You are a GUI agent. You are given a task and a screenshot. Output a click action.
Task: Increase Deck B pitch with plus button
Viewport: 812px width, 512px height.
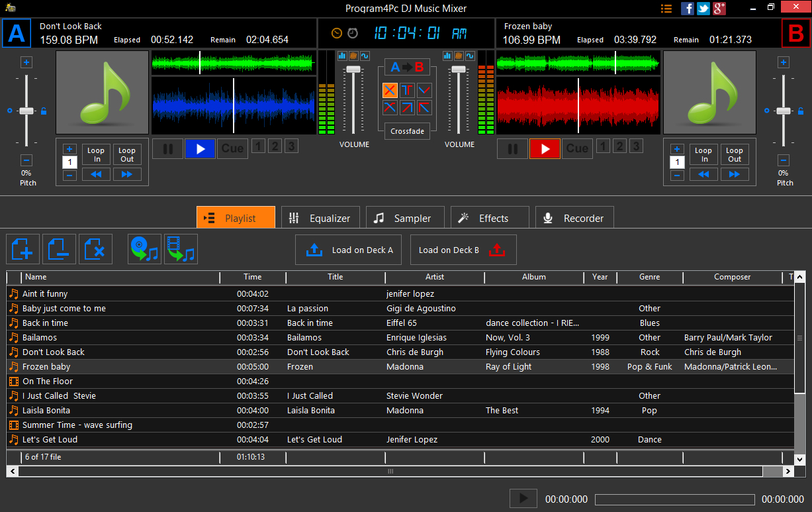click(784, 63)
